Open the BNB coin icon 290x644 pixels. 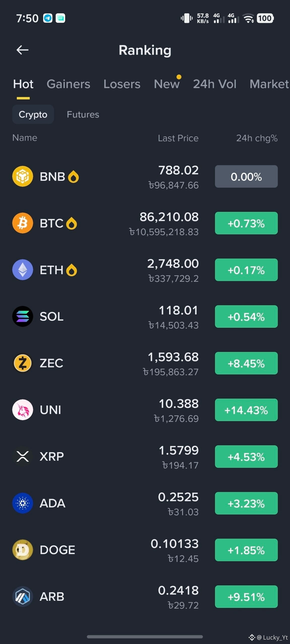click(x=23, y=176)
